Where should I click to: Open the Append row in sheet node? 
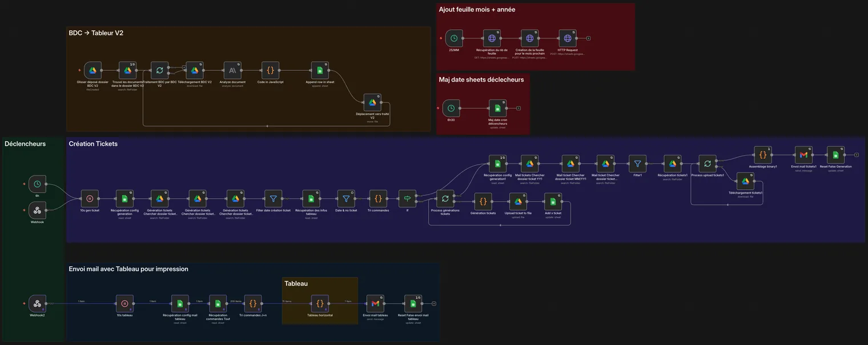[x=320, y=70]
